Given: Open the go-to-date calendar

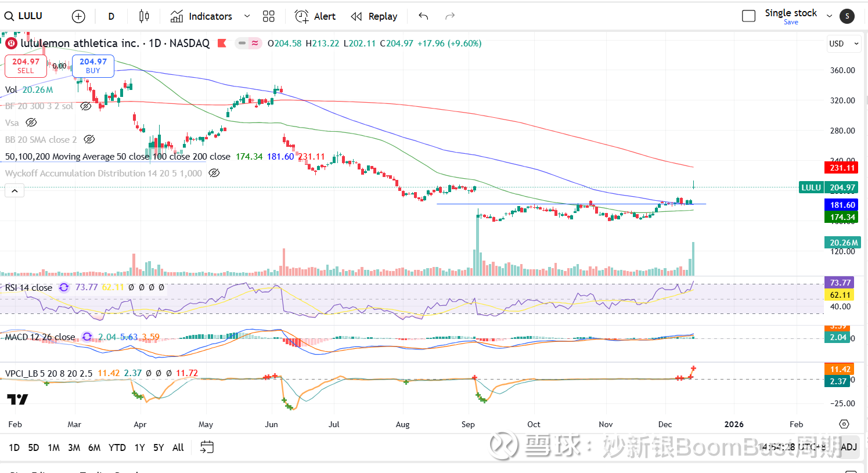Looking at the screenshot, I should (x=207, y=447).
